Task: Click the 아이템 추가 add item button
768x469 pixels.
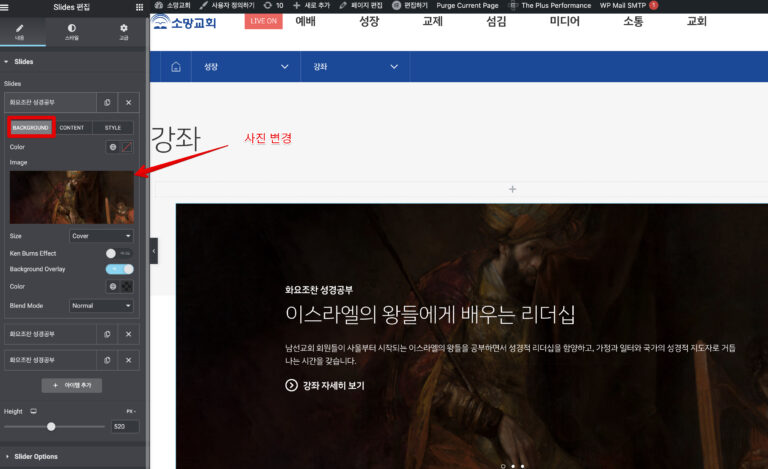Action: (x=72, y=385)
